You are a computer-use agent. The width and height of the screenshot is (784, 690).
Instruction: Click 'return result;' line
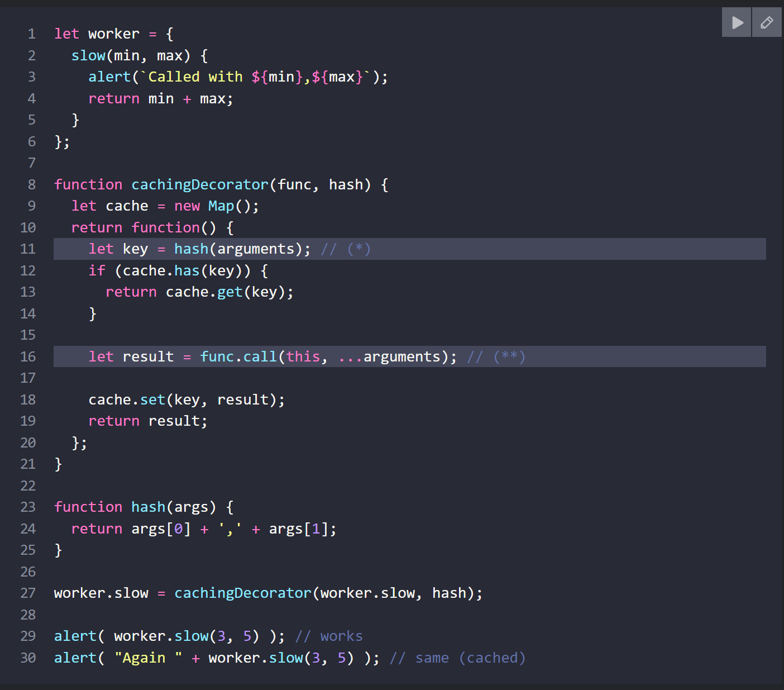(x=148, y=421)
